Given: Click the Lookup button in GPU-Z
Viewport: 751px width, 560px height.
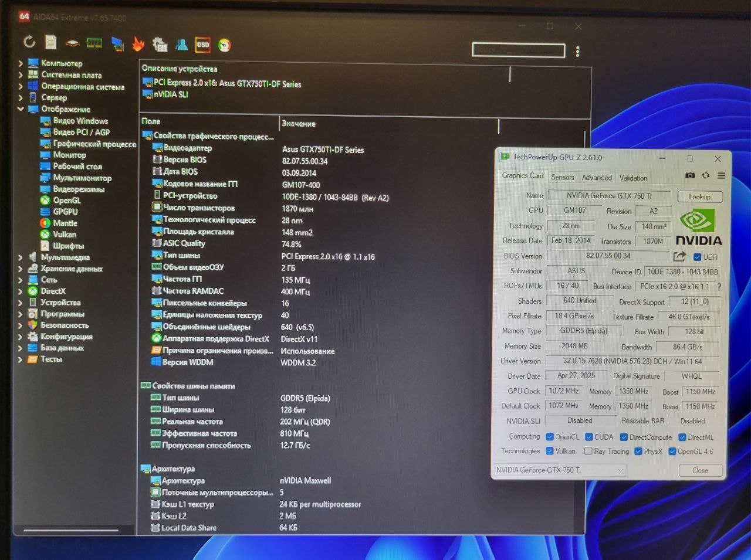Looking at the screenshot, I should click(699, 197).
